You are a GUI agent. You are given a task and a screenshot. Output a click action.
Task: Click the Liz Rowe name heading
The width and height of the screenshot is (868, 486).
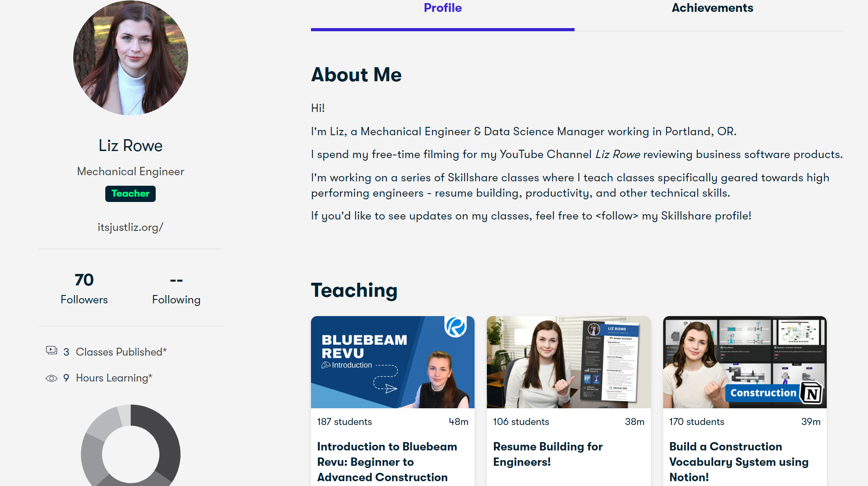click(x=130, y=146)
